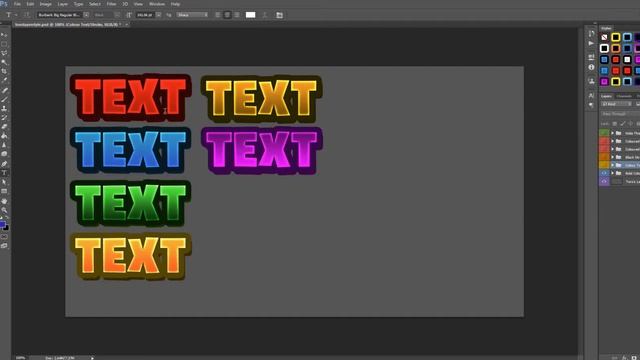This screenshot has height=360, width=640.
Task: Open the tool preset picker arrow
Action: pos(16,15)
